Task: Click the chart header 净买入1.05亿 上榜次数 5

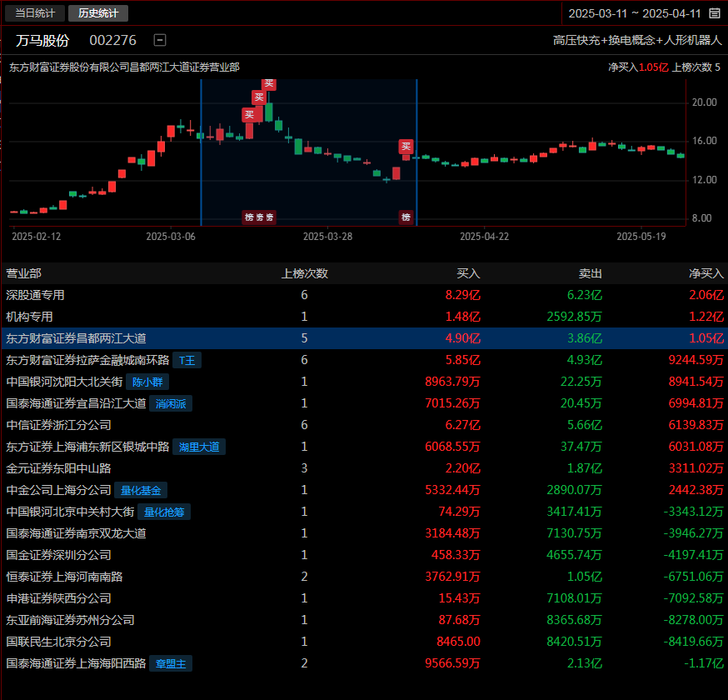Action: (x=664, y=67)
